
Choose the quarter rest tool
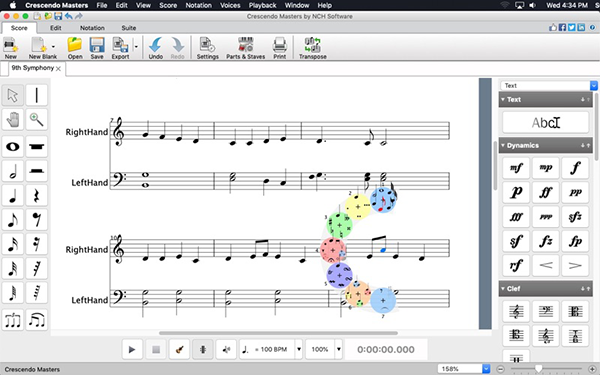click(x=37, y=196)
